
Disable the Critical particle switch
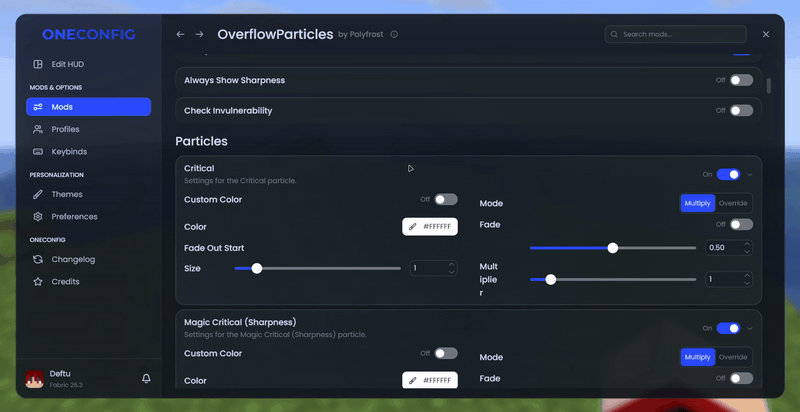[x=729, y=174]
